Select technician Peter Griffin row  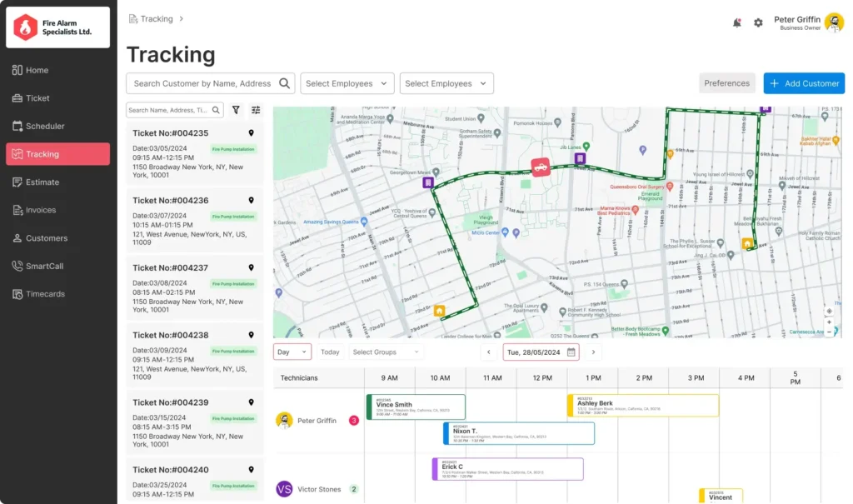[x=317, y=421]
